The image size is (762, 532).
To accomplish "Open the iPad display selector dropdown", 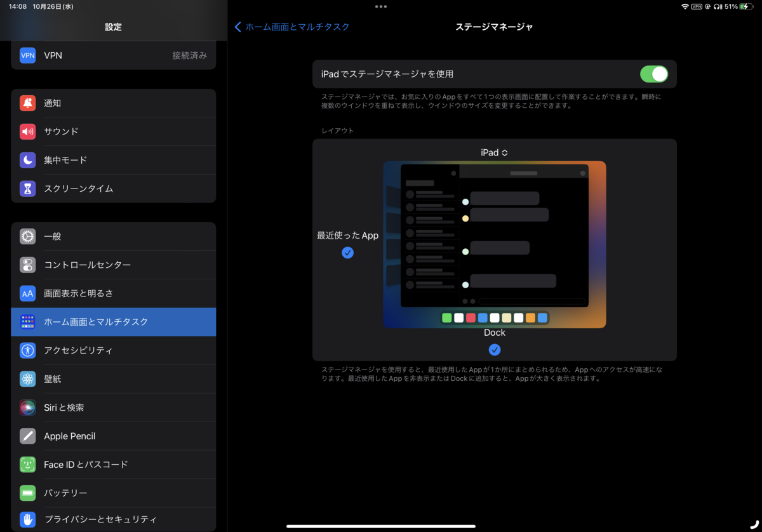I will [495, 152].
